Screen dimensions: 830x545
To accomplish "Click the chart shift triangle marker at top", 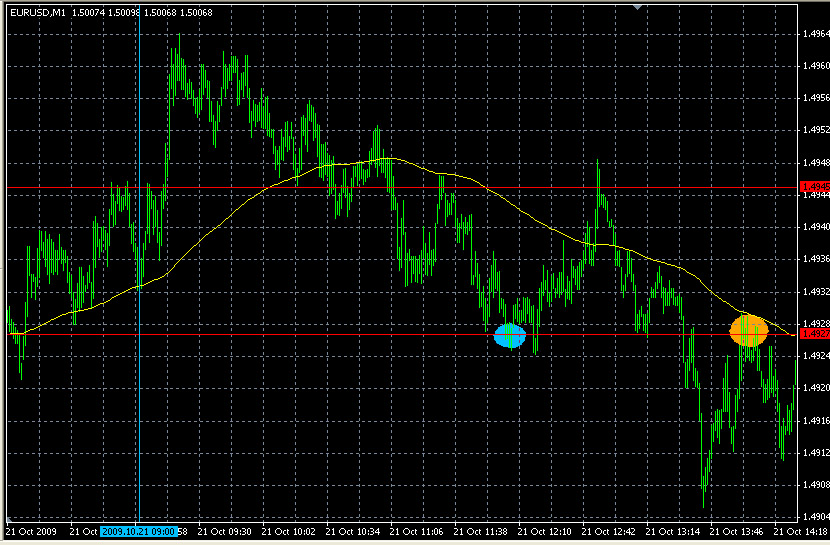I will (x=636, y=8).
